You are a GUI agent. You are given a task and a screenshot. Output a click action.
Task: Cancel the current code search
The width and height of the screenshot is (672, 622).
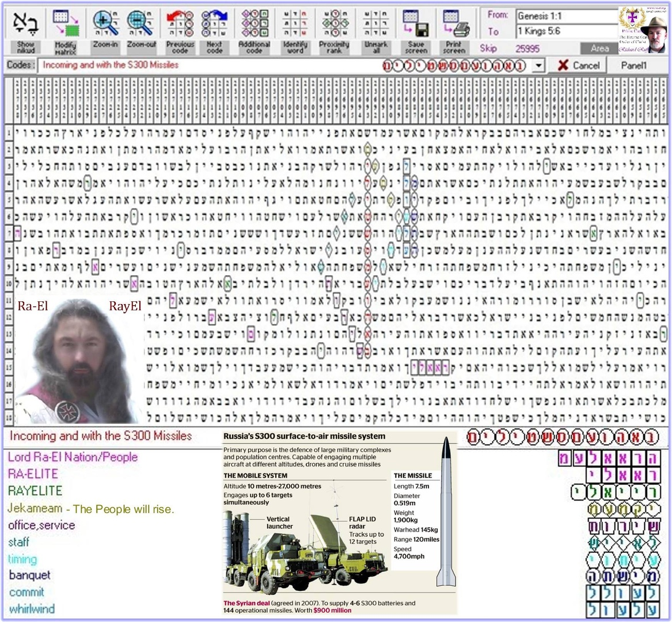(x=578, y=66)
